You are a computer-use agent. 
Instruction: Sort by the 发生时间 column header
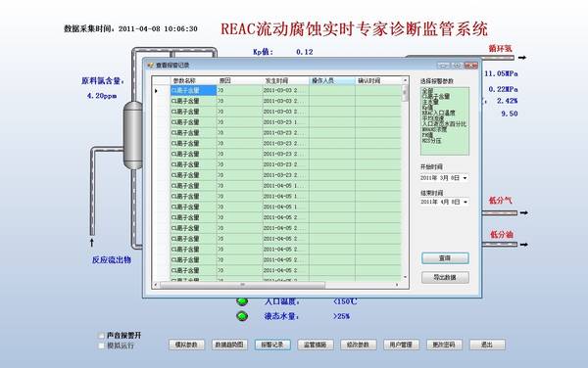(x=286, y=80)
